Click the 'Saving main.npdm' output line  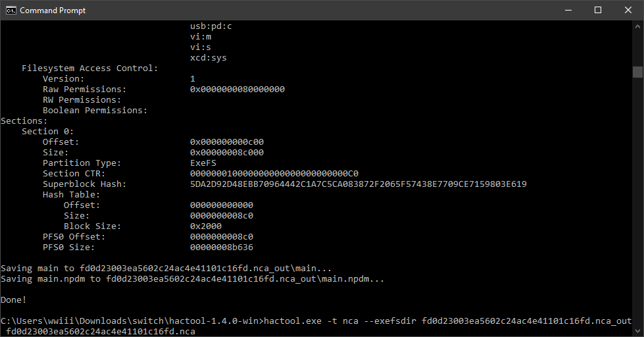pos(192,279)
